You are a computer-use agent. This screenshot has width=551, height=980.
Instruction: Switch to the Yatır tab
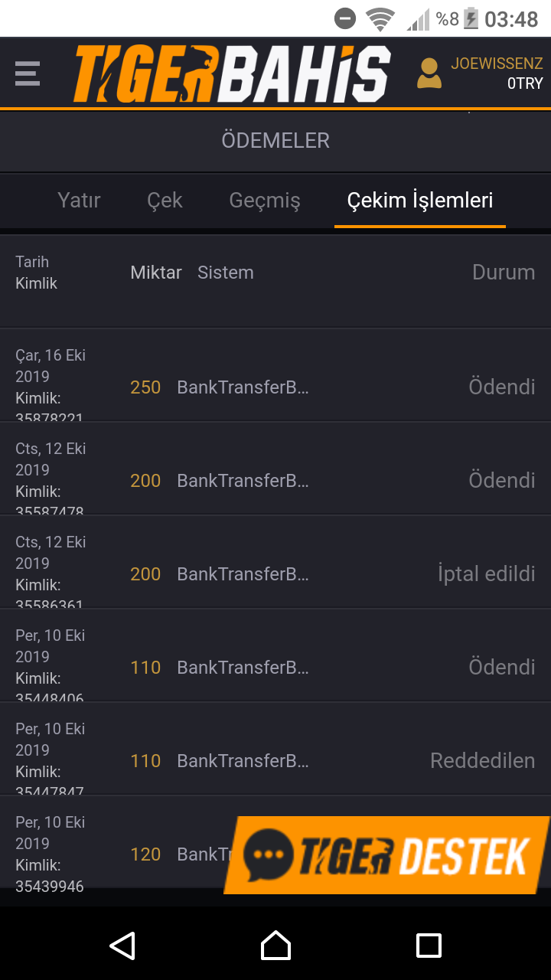(x=79, y=201)
